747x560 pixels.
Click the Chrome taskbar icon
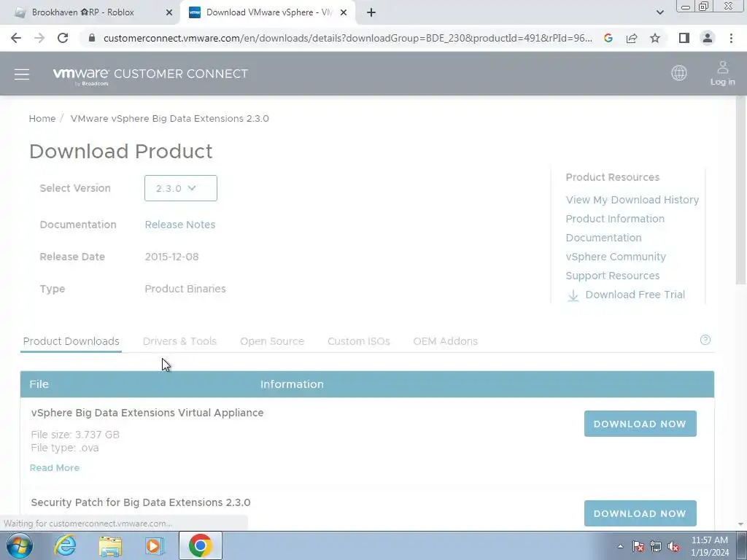click(201, 545)
